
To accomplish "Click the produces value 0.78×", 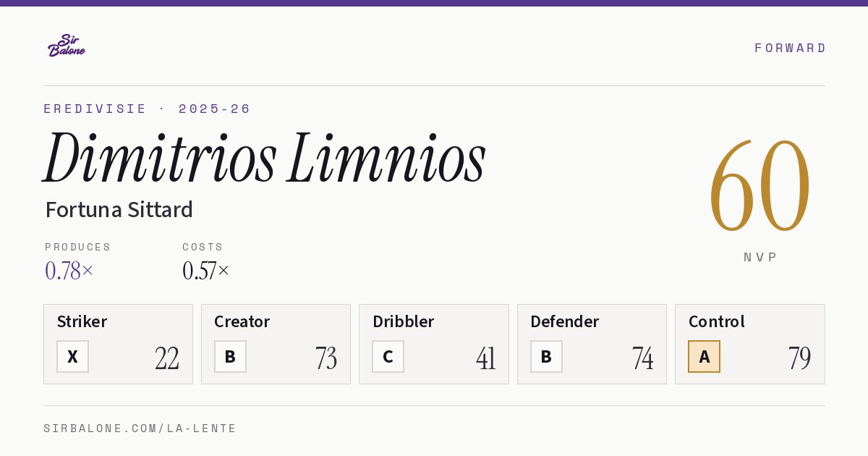I will pyautogui.click(x=69, y=271).
